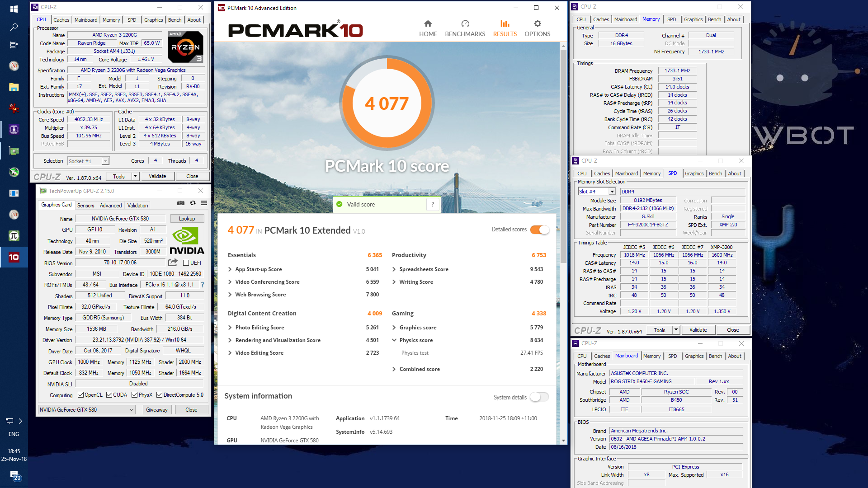Image resolution: width=868 pixels, height=488 pixels.
Task: Select GPU-Z card taskbar icon
Action: click(x=14, y=151)
